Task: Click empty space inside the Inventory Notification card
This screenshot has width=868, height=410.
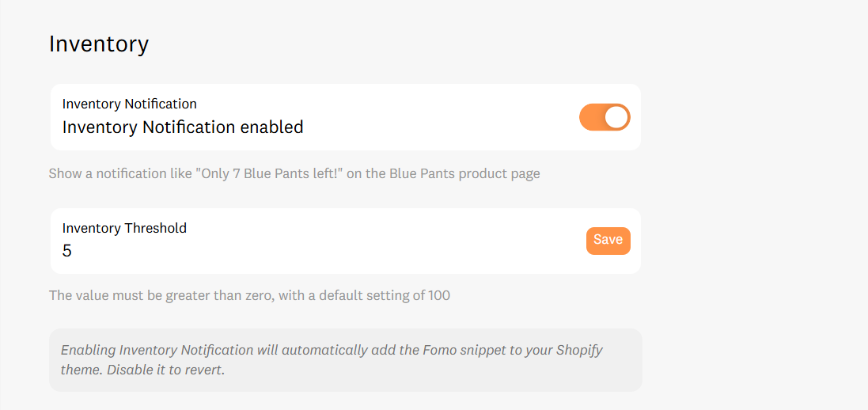Action: pos(435,117)
